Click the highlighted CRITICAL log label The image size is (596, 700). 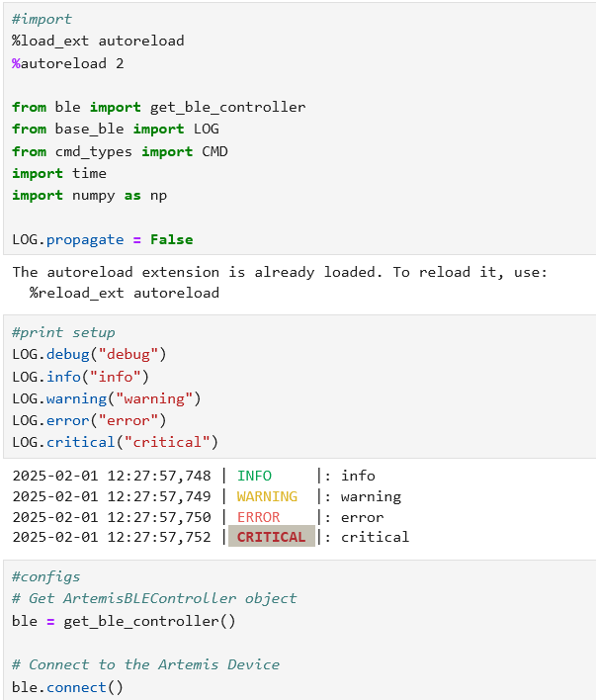pyautogui.click(x=271, y=537)
